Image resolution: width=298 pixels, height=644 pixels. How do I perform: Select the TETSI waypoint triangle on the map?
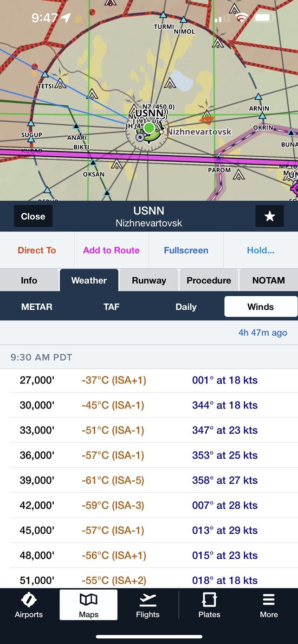(x=45, y=75)
